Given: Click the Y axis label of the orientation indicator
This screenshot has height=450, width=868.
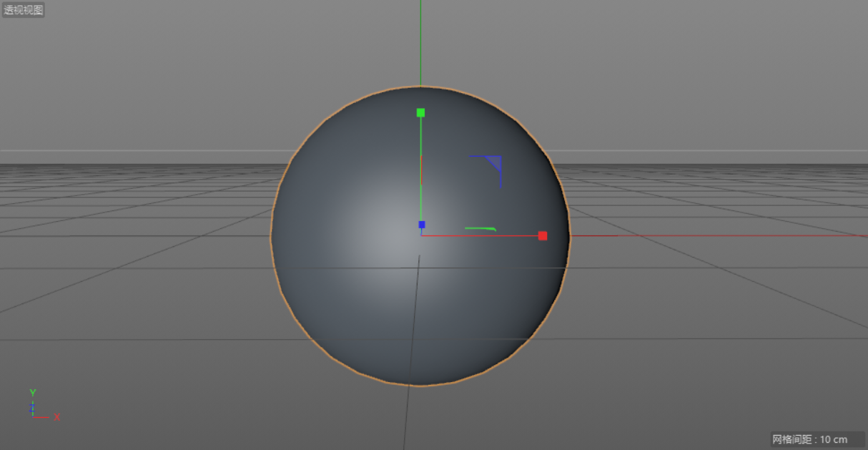Looking at the screenshot, I should [x=31, y=393].
